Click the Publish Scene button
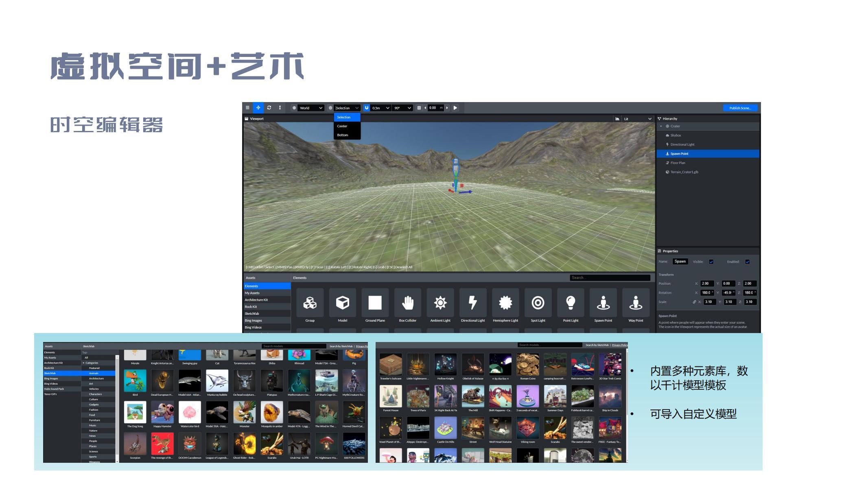This screenshot has width=868, height=488. click(740, 108)
